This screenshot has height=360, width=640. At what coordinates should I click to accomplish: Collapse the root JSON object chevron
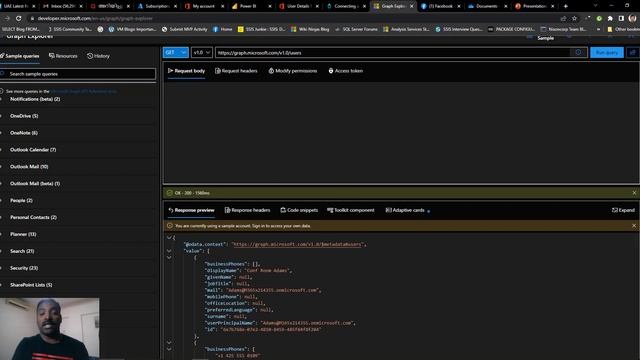(x=169, y=238)
